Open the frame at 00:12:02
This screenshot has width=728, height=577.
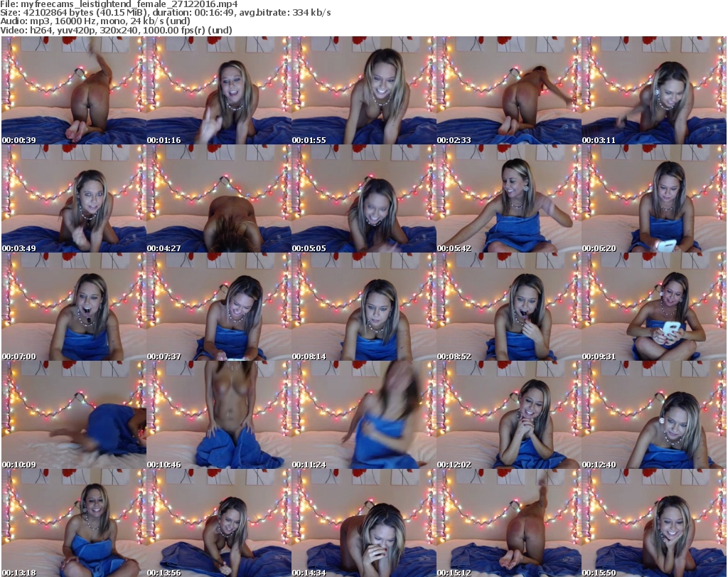[508, 415]
